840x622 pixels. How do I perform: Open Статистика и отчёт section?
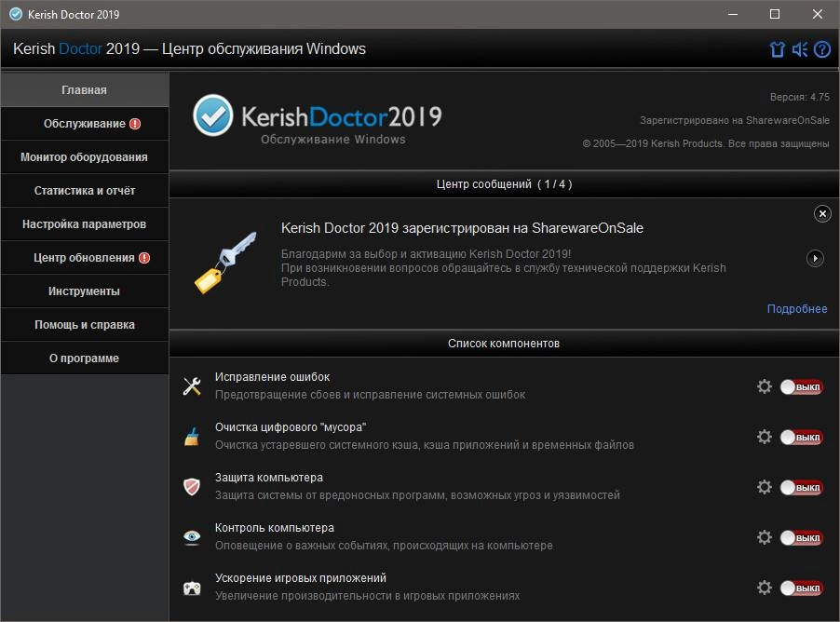85,191
